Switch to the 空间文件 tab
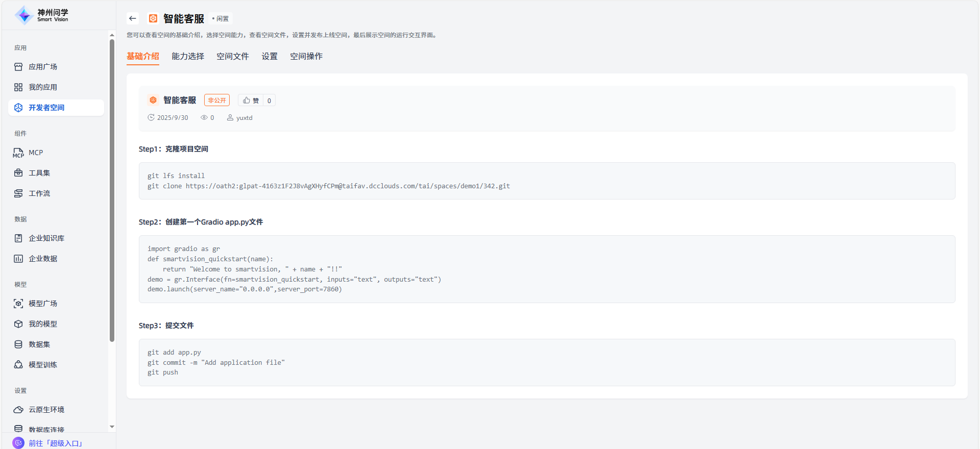This screenshot has height=449, width=980. tap(233, 56)
